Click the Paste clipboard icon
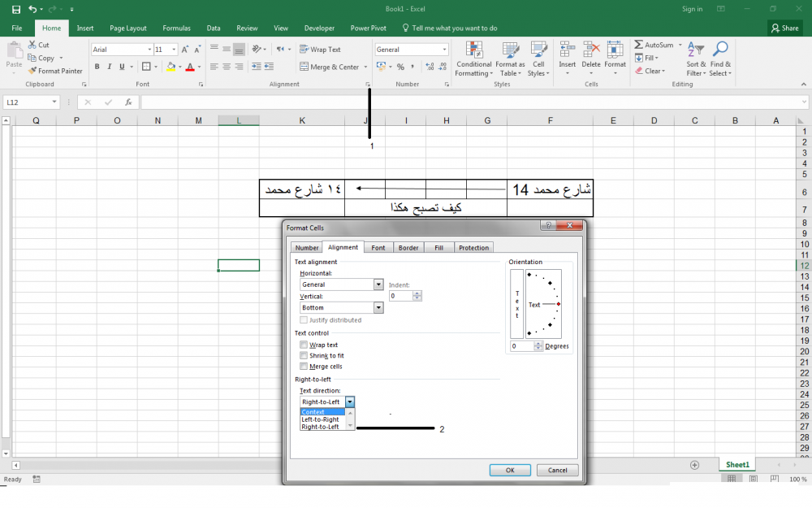This screenshot has width=812, height=508. click(14, 50)
